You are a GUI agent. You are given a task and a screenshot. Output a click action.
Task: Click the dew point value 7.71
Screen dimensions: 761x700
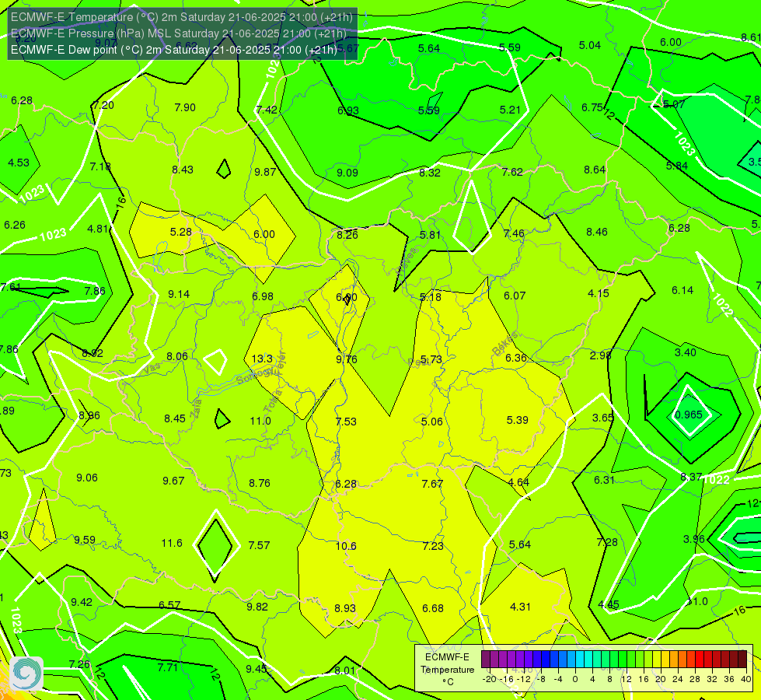(x=167, y=667)
